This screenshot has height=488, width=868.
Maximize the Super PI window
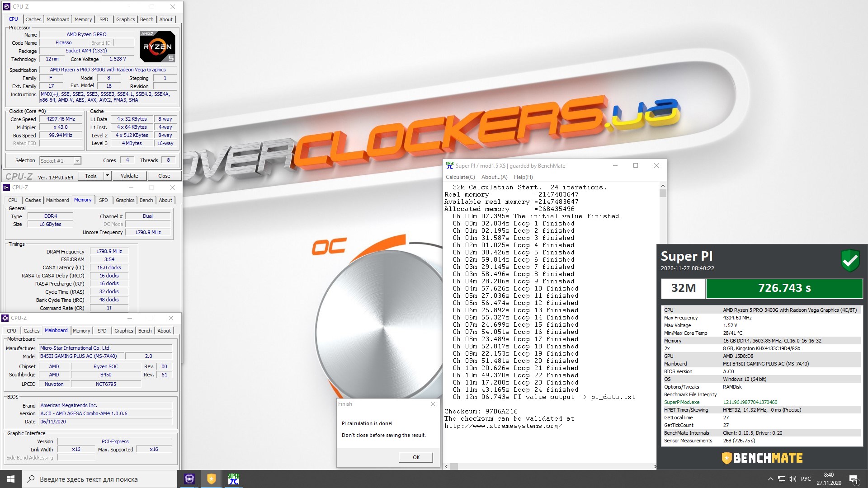coord(636,165)
